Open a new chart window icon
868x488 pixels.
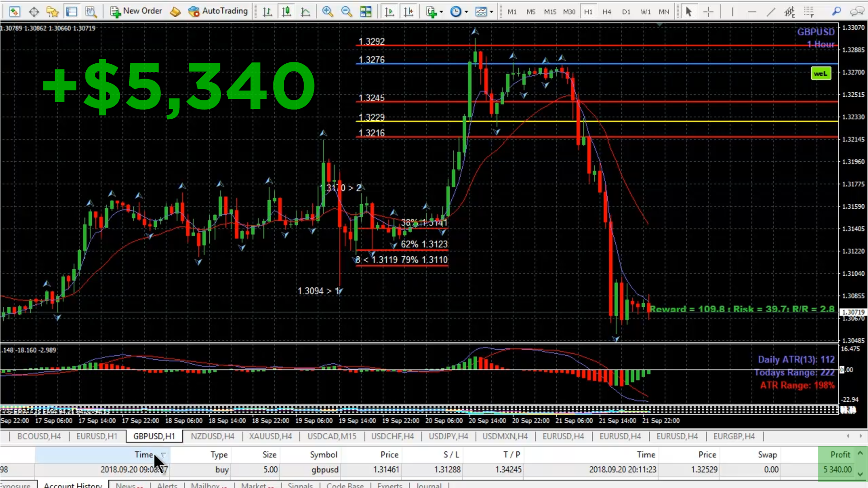click(x=14, y=11)
